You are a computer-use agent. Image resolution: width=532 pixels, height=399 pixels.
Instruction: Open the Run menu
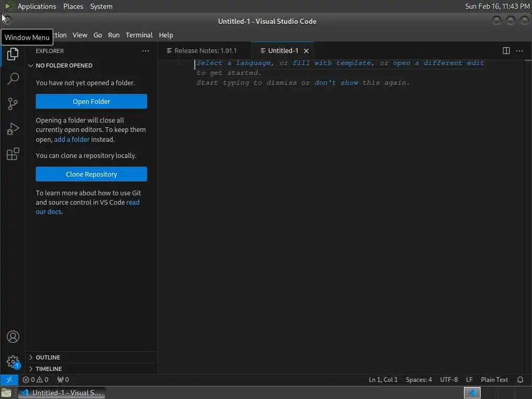point(114,35)
